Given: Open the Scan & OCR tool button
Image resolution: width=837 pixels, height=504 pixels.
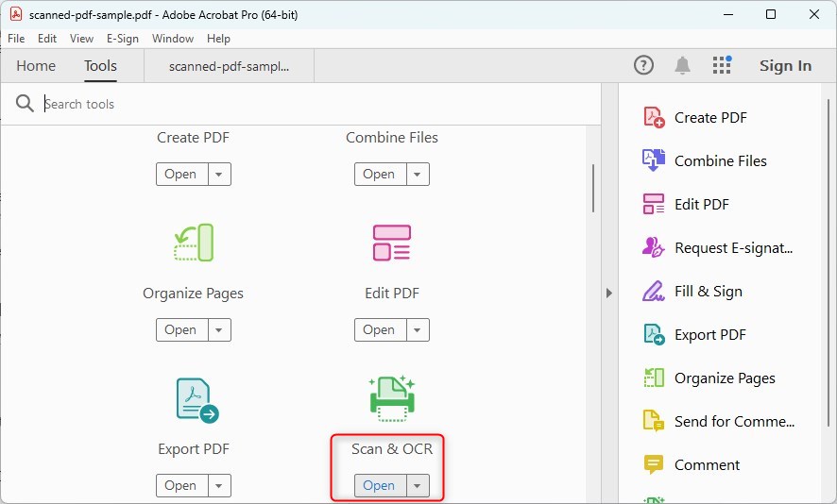Looking at the screenshot, I should 380,486.
